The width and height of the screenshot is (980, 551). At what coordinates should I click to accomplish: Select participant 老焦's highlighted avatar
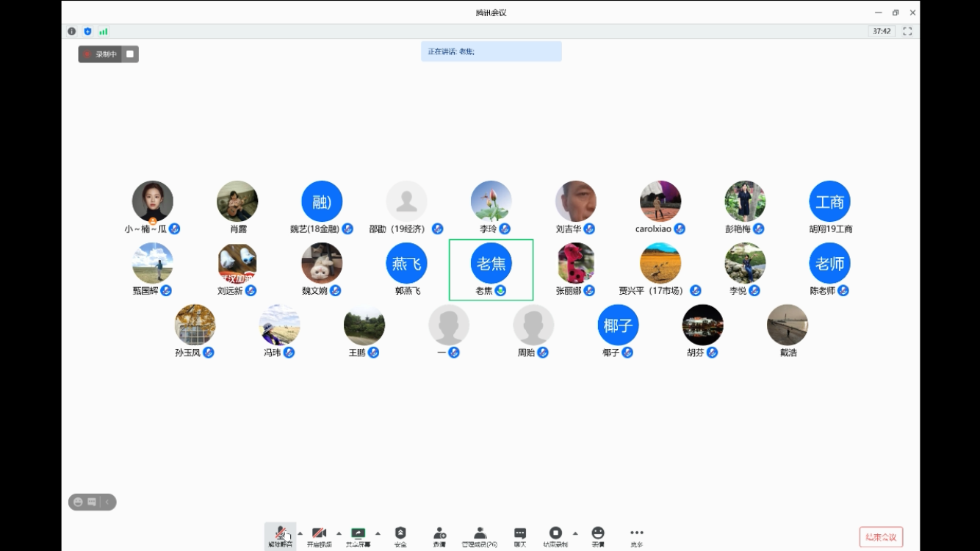(491, 263)
